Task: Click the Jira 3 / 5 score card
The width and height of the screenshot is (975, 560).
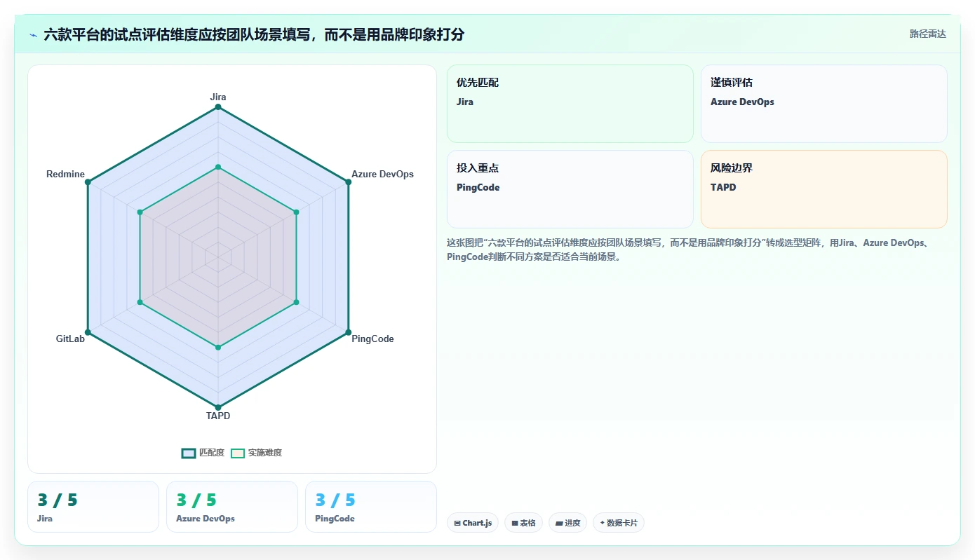Action: point(93,507)
